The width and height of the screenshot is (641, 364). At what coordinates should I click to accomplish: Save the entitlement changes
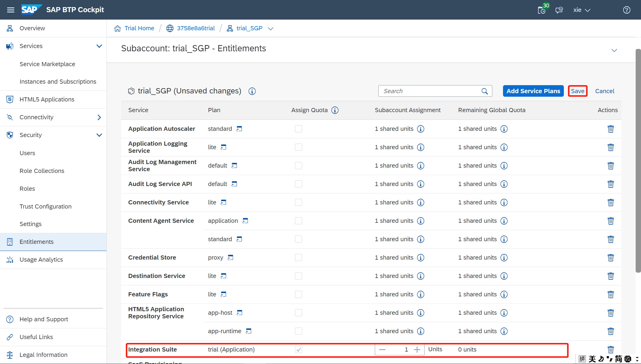tap(578, 91)
